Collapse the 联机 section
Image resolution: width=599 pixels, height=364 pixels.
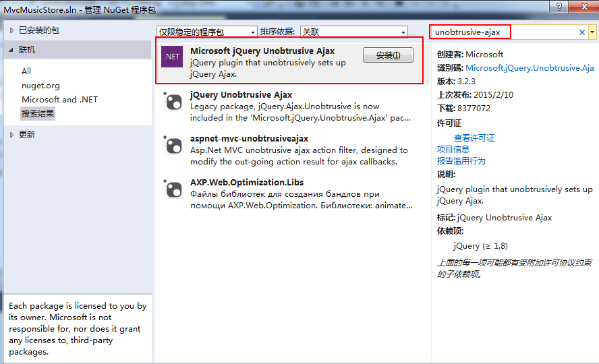[x=11, y=50]
